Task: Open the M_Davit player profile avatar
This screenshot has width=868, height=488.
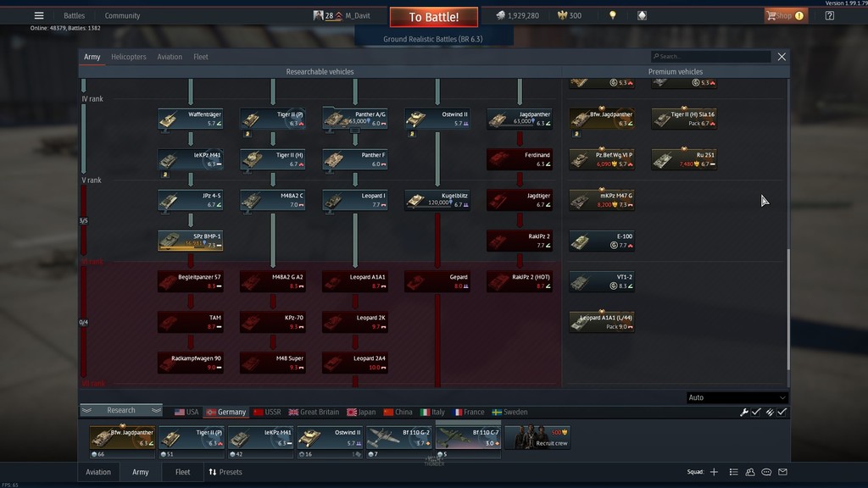Action: point(319,15)
